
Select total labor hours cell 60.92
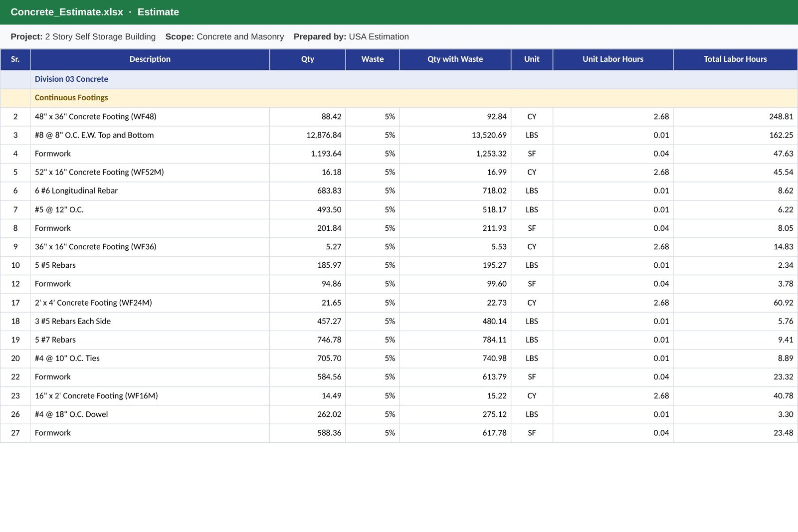pyautogui.click(x=735, y=303)
